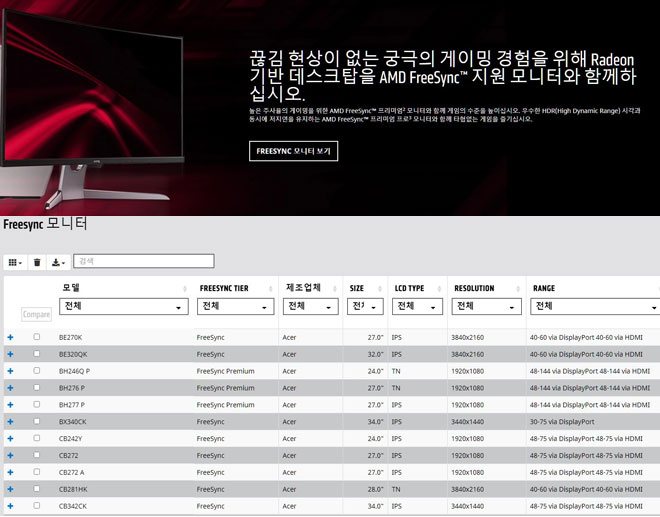Screen dimensions: 660x517
Task: Expand plus icon for BX340CK
Action: click(x=11, y=421)
